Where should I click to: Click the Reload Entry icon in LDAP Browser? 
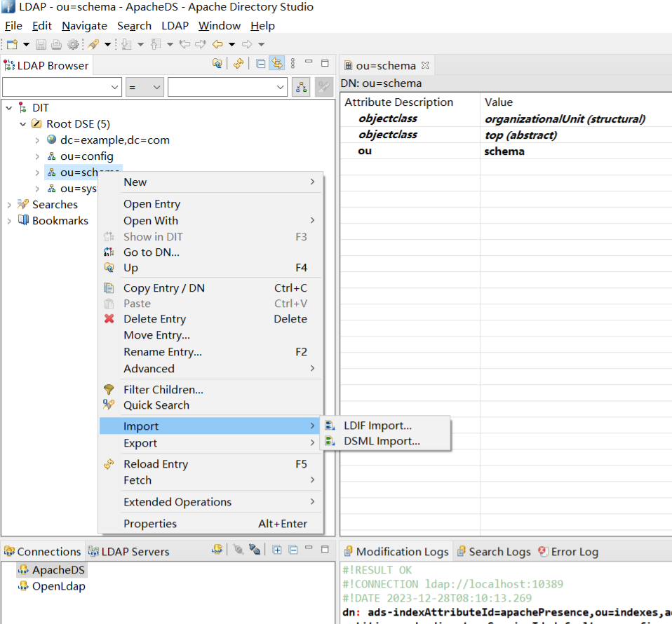[238, 64]
